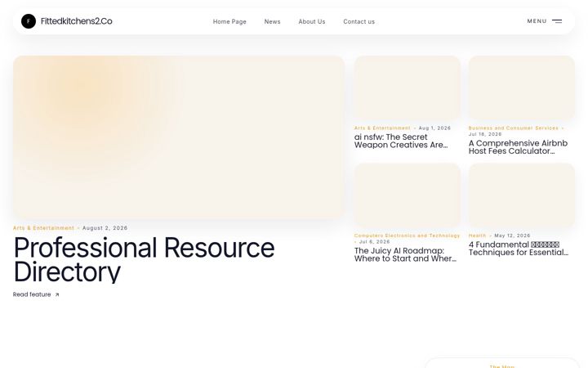Image resolution: width=588 pixels, height=368 pixels.
Task: Open thumbnail above Juicy AI Roadmap article
Action: click(x=408, y=195)
